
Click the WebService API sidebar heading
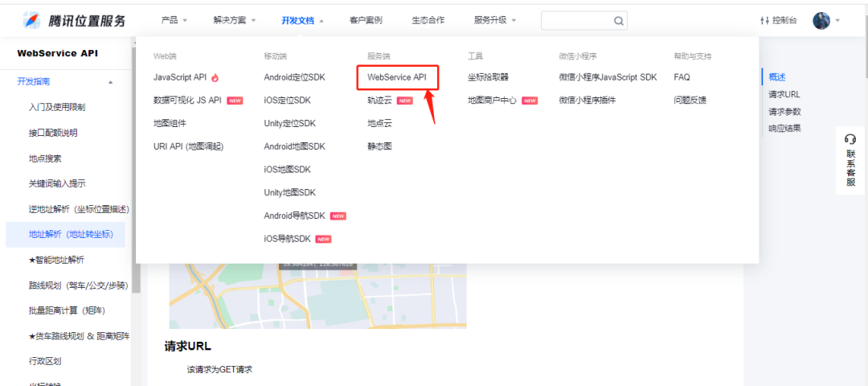coord(58,53)
